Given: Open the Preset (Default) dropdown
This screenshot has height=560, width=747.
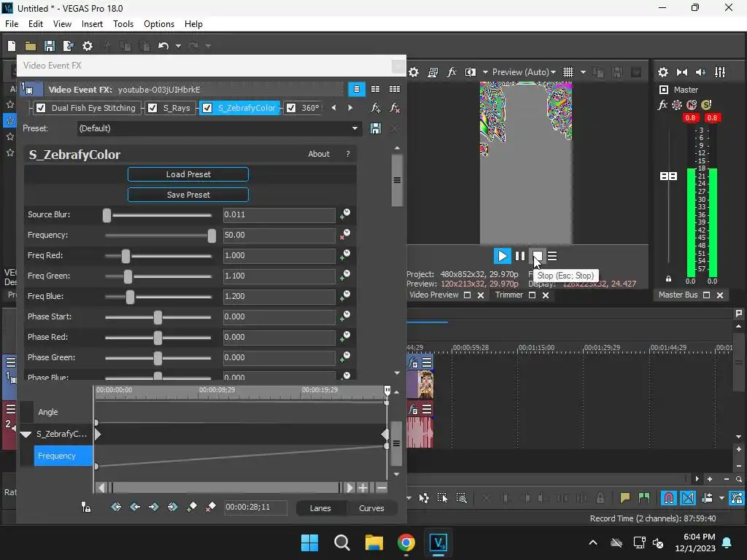Looking at the screenshot, I should pyautogui.click(x=219, y=128).
